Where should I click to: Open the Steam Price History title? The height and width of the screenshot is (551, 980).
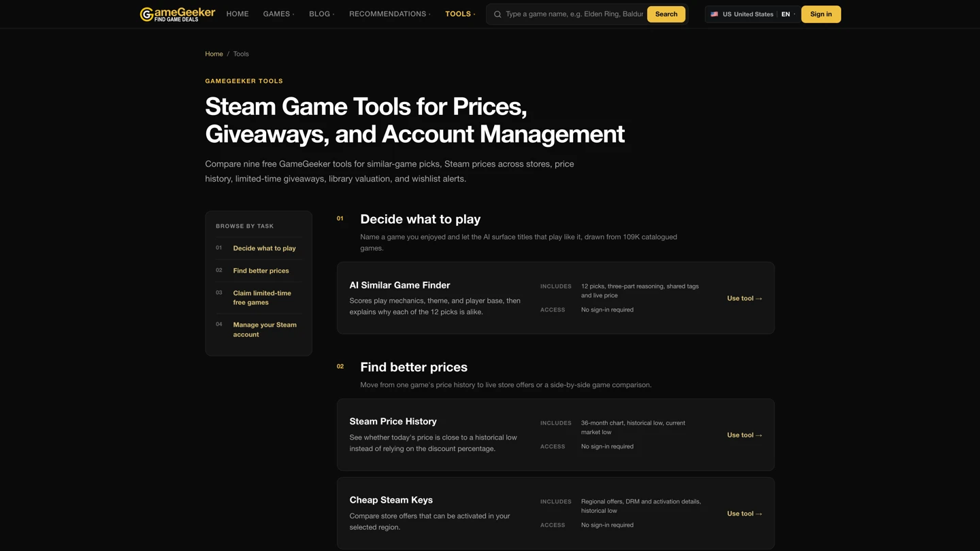393,421
